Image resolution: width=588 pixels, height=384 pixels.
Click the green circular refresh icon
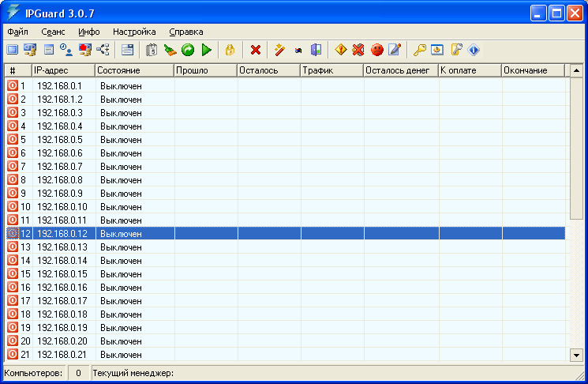(x=188, y=50)
